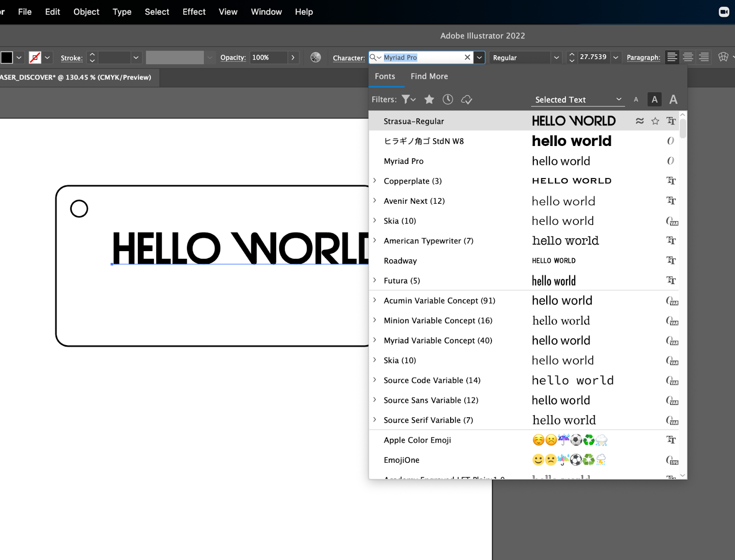Screen dimensions: 735x560
Task: Select small sample text size A
Action: tap(636, 100)
